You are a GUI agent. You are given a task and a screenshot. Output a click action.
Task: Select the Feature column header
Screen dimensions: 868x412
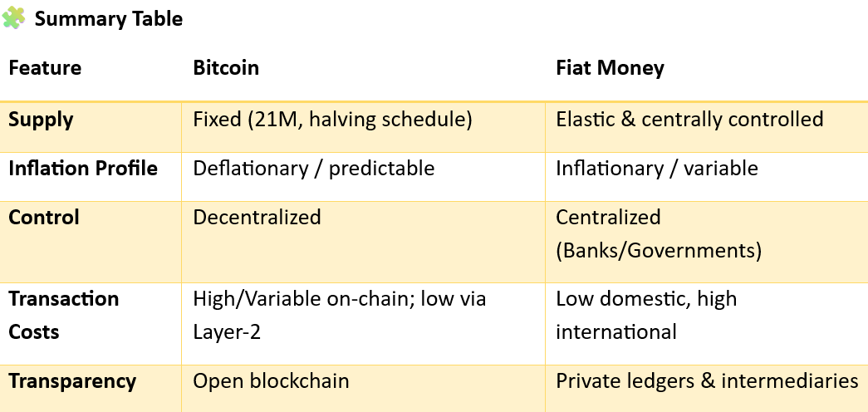45,68
